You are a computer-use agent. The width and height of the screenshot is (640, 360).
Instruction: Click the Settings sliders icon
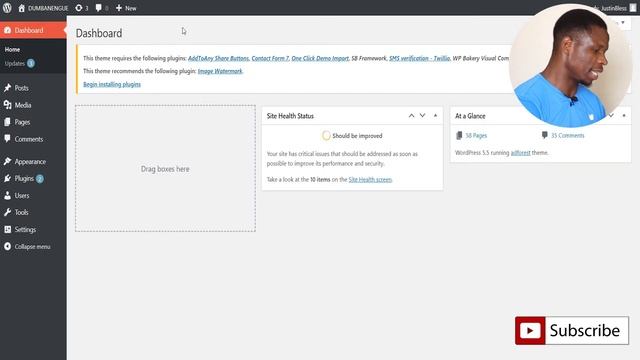point(7,229)
